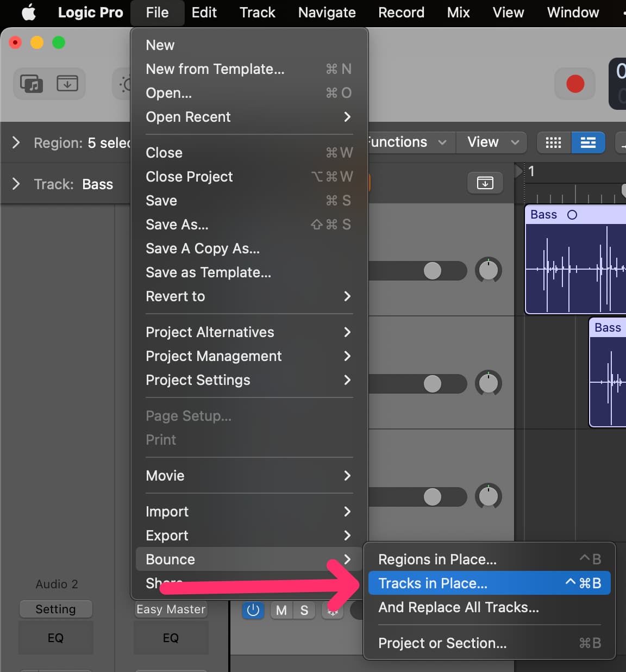Select the Bounce menu item

click(249, 559)
